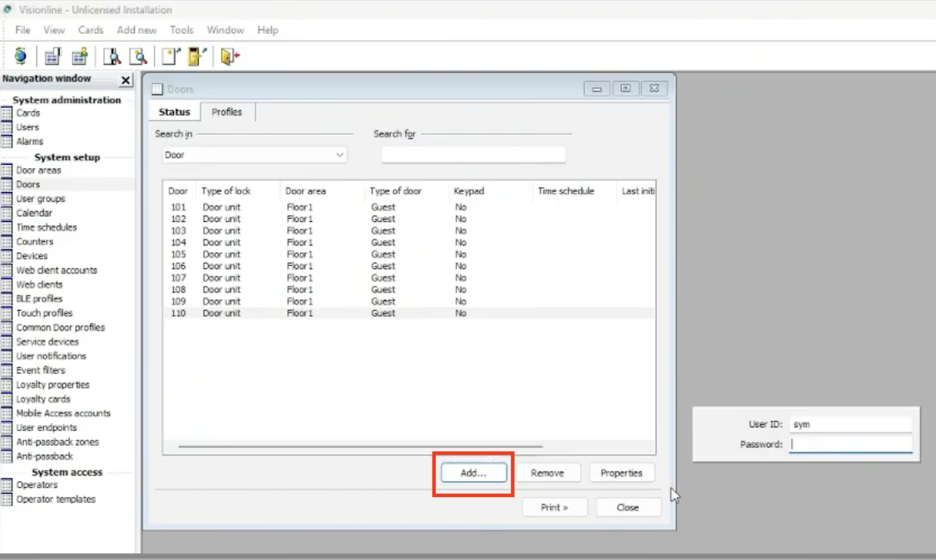Viewport: 936px width, 560px height.
Task: Open door Properties button
Action: [x=621, y=473]
